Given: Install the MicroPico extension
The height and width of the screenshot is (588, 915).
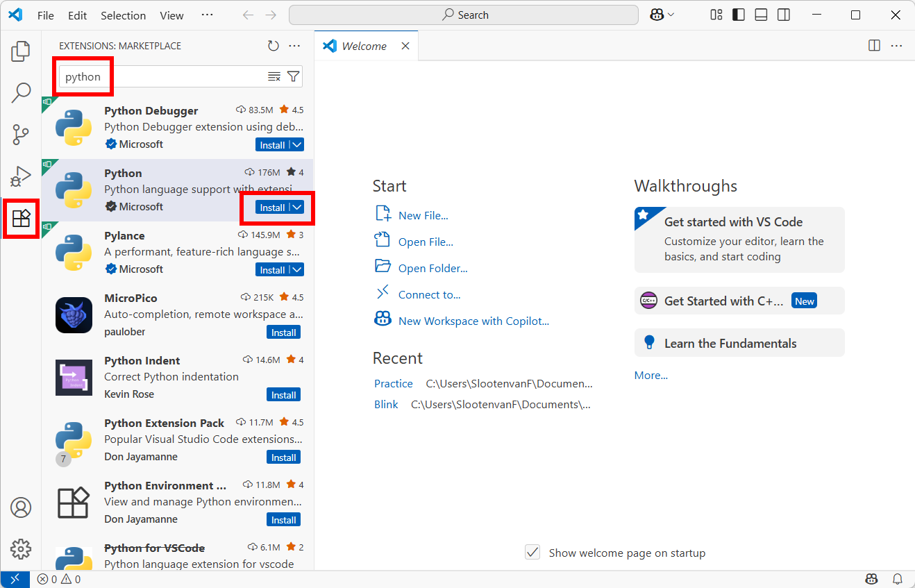Looking at the screenshot, I should click(284, 332).
